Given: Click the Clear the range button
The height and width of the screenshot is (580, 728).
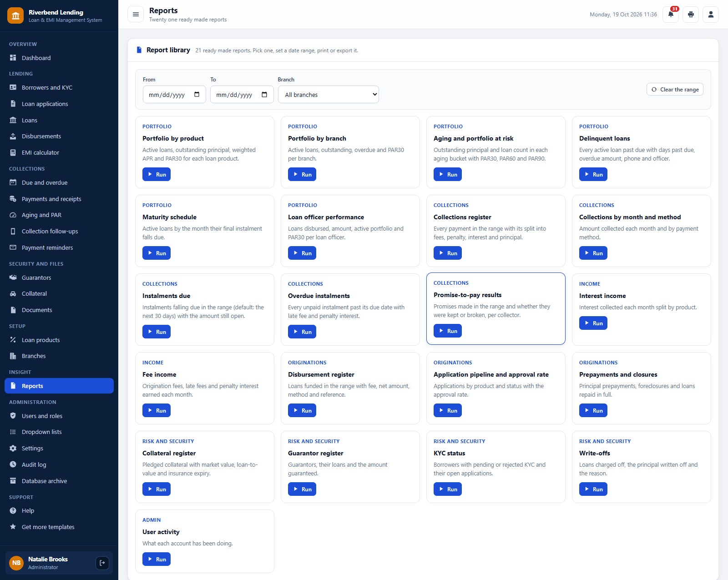Looking at the screenshot, I should pyautogui.click(x=675, y=90).
